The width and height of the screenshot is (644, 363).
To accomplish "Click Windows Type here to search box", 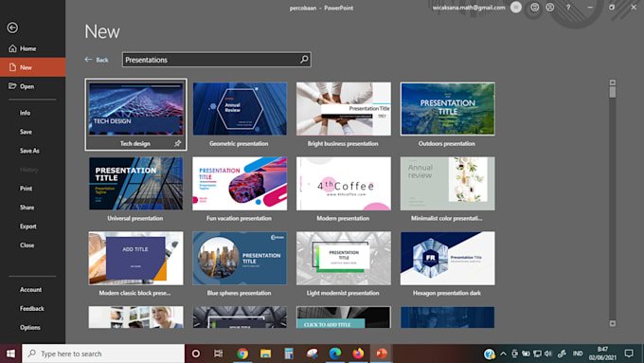I will 103,354.
